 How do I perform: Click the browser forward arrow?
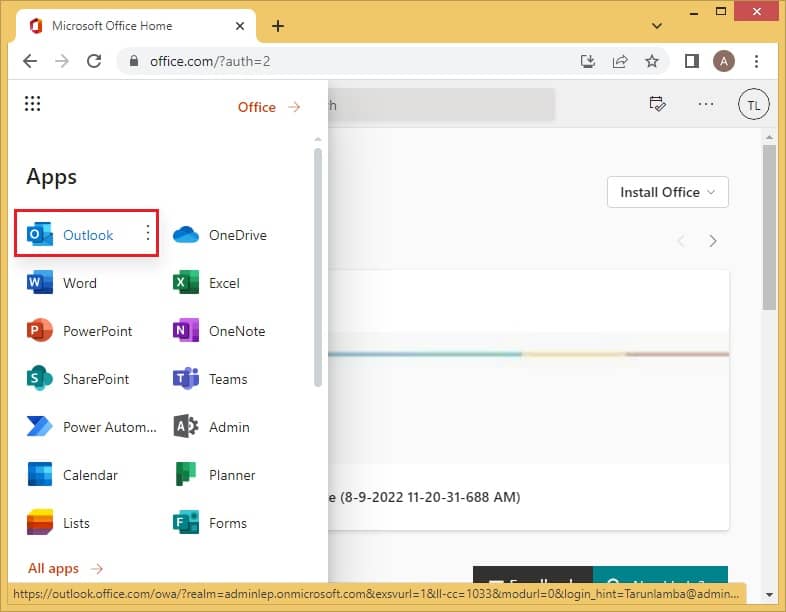coord(62,61)
